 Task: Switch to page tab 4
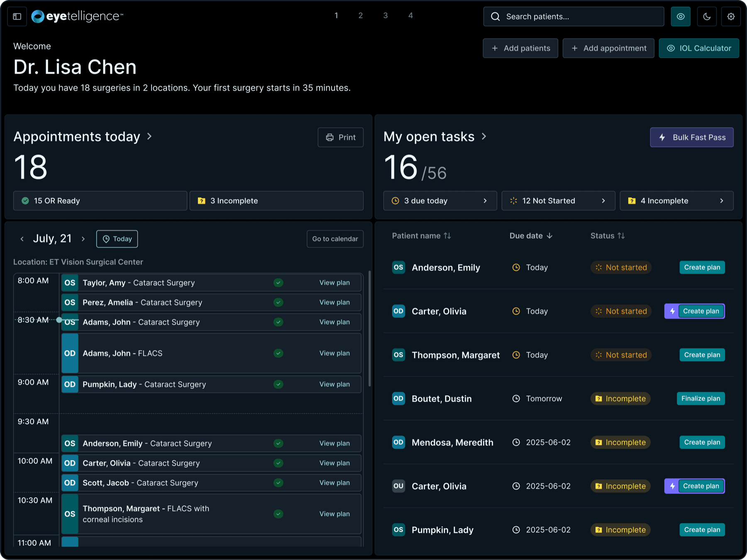(x=410, y=16)
